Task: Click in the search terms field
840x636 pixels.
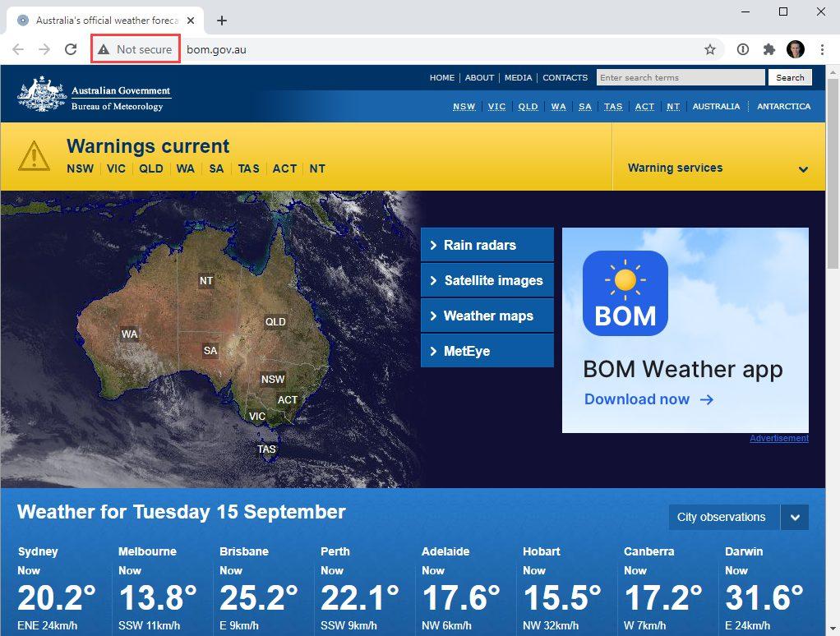Action: (681, 77)
